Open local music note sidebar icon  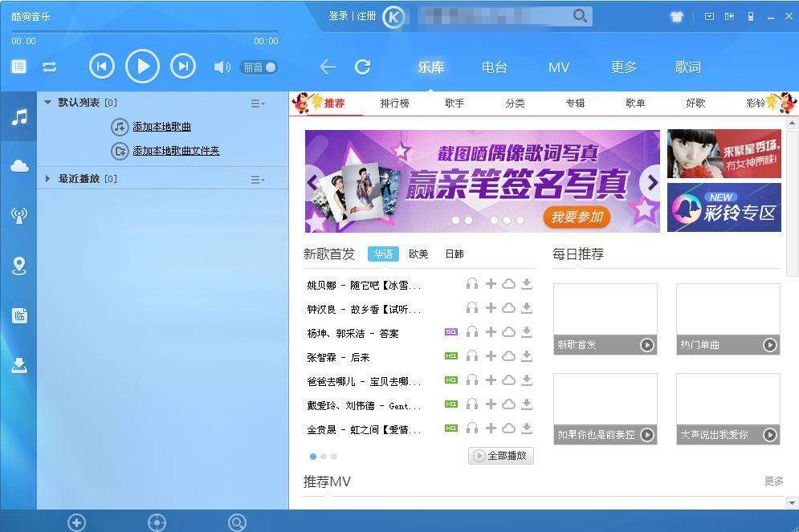coord(19,118)
